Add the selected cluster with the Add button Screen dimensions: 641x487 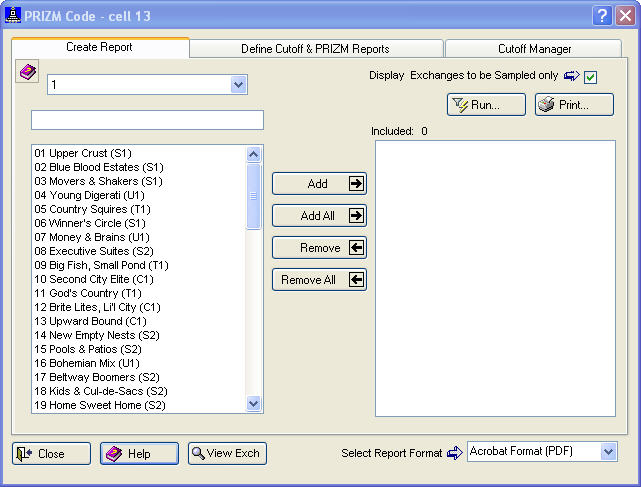point(319,184)
